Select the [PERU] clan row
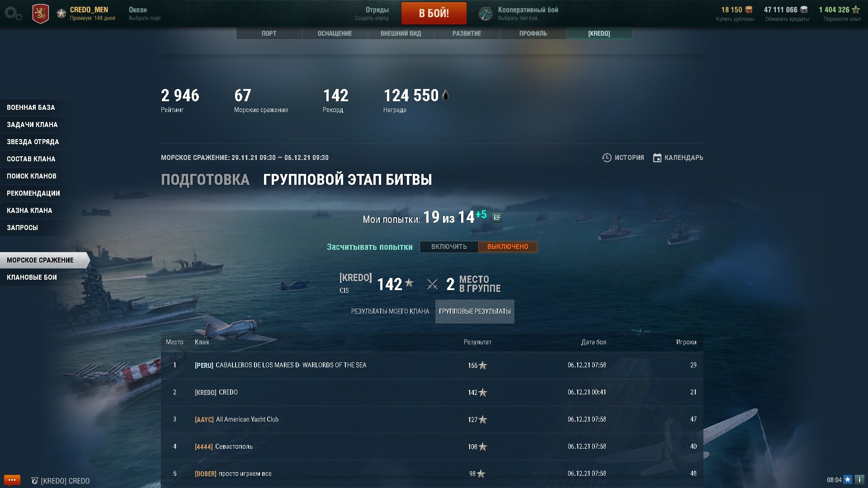Image resolution: width=868 pixels, height=488 pixels. [x=432, y=365]
